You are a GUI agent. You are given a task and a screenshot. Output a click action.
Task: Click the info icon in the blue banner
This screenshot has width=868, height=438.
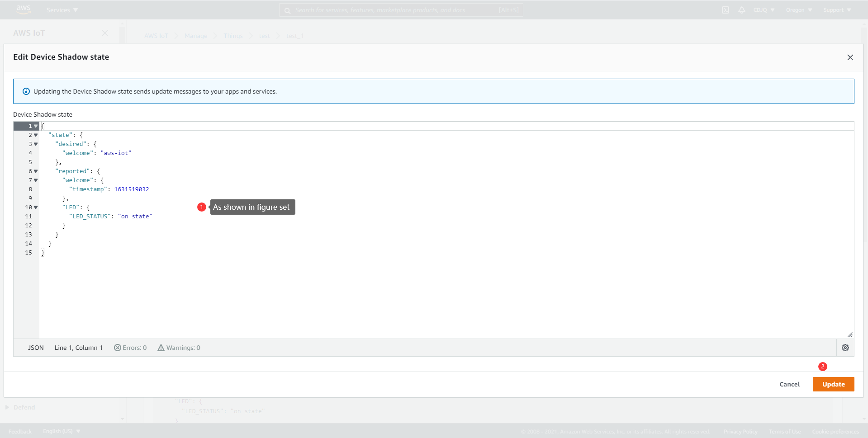click(x=26, y=91)
